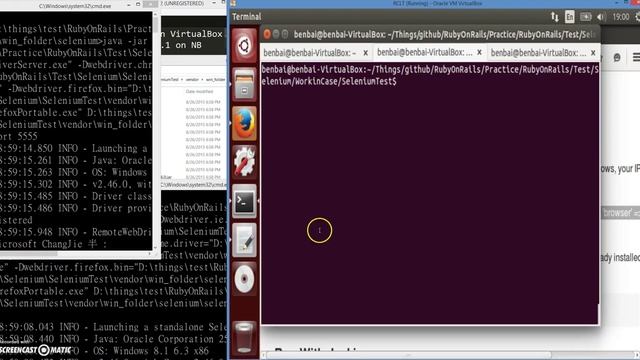The image size is (640, 360).
Task: Close the second terminal tab with its x
Action: pyautogui.click(x=479, y=53)
